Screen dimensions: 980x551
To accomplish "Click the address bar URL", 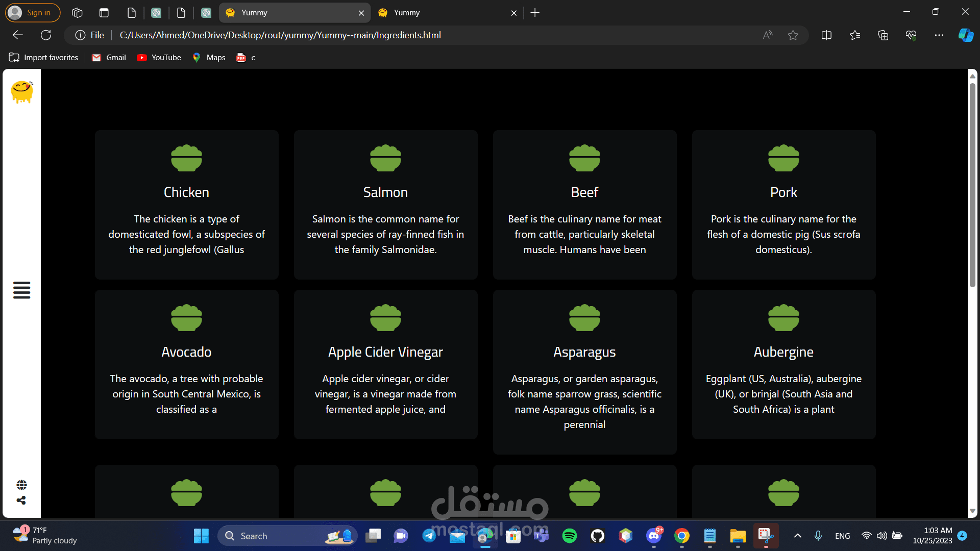I will 280,35.
